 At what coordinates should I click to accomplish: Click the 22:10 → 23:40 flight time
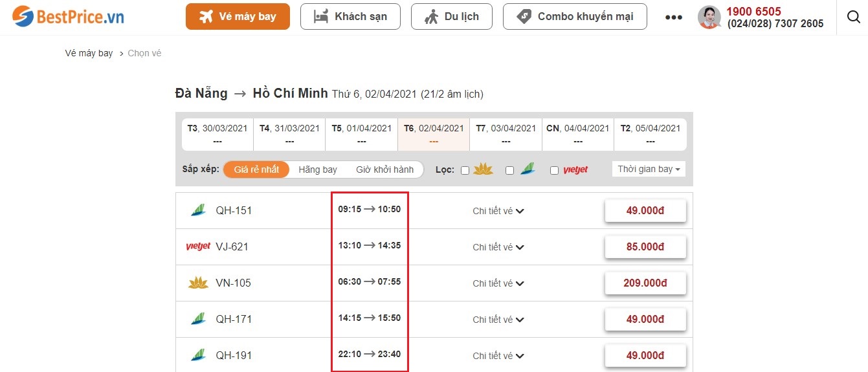(369, 354)
